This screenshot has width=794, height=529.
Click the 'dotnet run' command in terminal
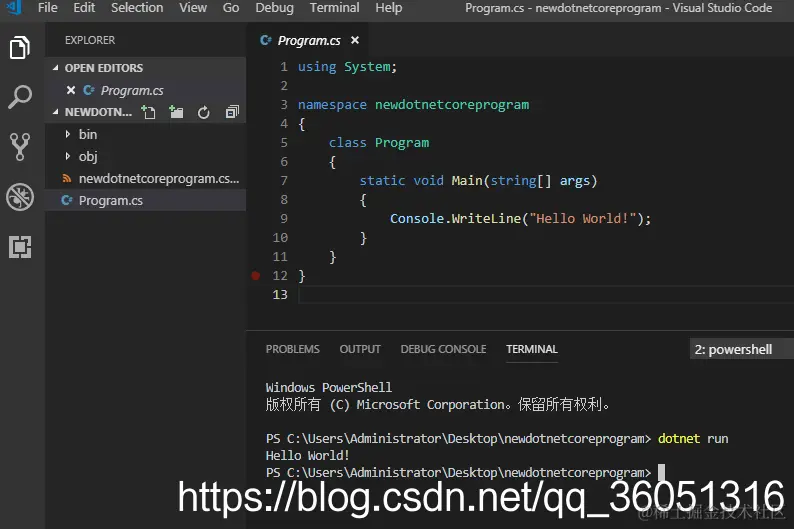coord(693,438)
